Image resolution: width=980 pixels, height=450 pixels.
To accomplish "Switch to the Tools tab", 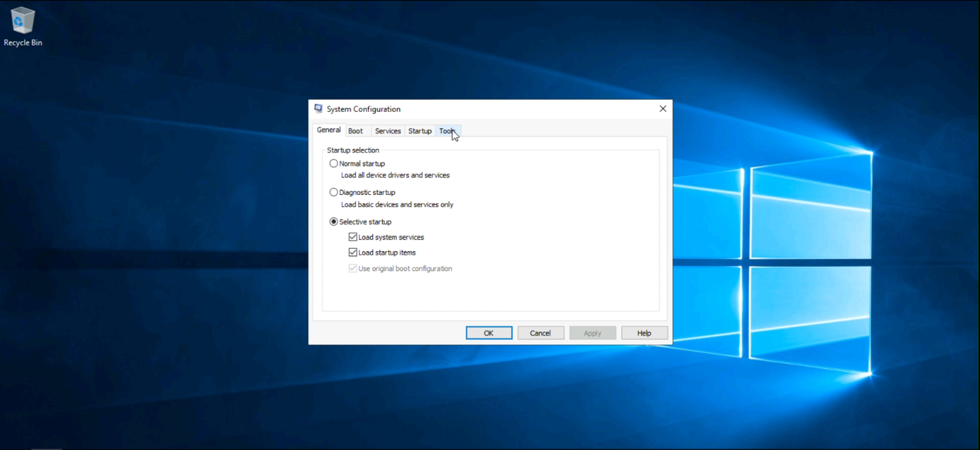I will point(448,131).
